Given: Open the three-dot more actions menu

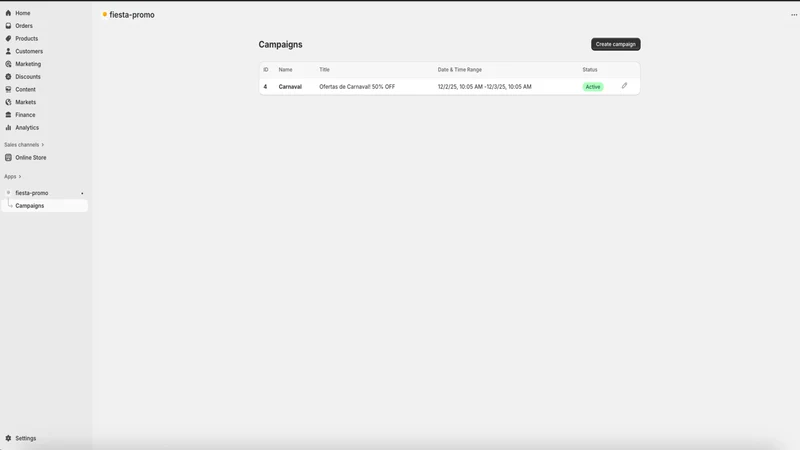Looking at the screenshot, I should tap(794, 15).
